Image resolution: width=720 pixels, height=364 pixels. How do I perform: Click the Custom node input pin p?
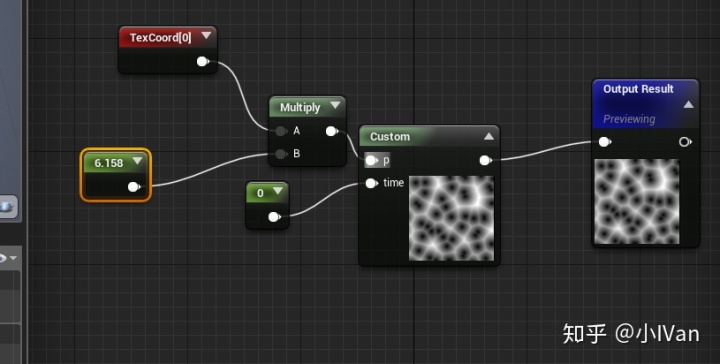[x=371, y=161]
